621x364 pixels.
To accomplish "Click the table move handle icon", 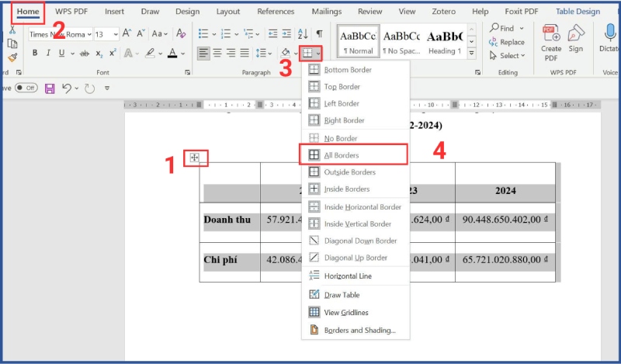I will point(195,158).
